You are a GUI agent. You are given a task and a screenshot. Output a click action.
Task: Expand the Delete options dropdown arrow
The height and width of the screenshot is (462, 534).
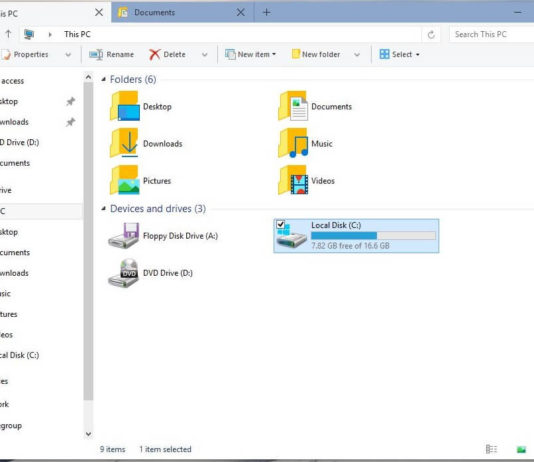(x=204, y=54)
